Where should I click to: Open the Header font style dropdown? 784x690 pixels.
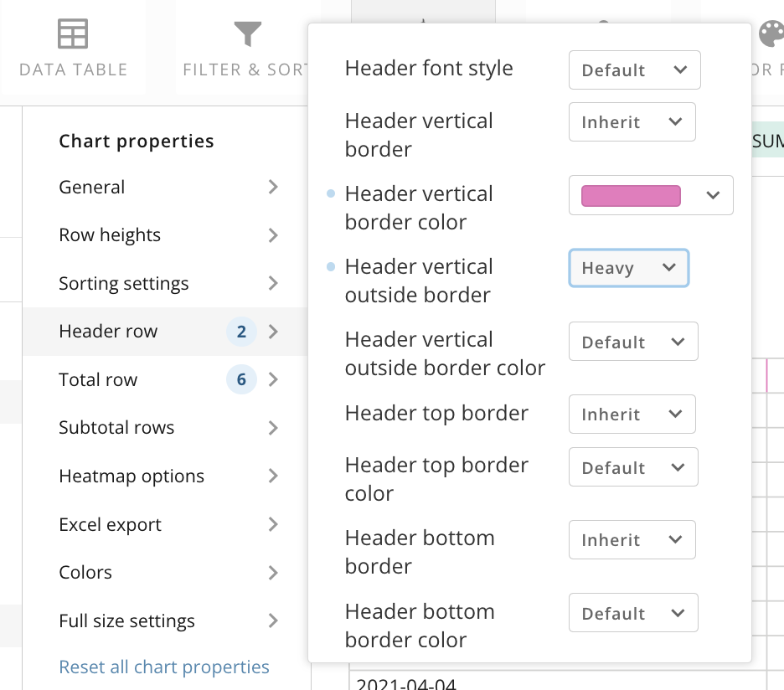(634, 70)
